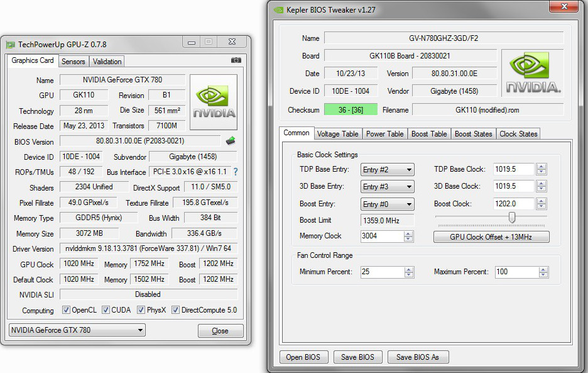Image resolution: width=588 pixels, height=373 pixels.
Task: Click the Boost Clock value field
Action: [x=513, y=204]
